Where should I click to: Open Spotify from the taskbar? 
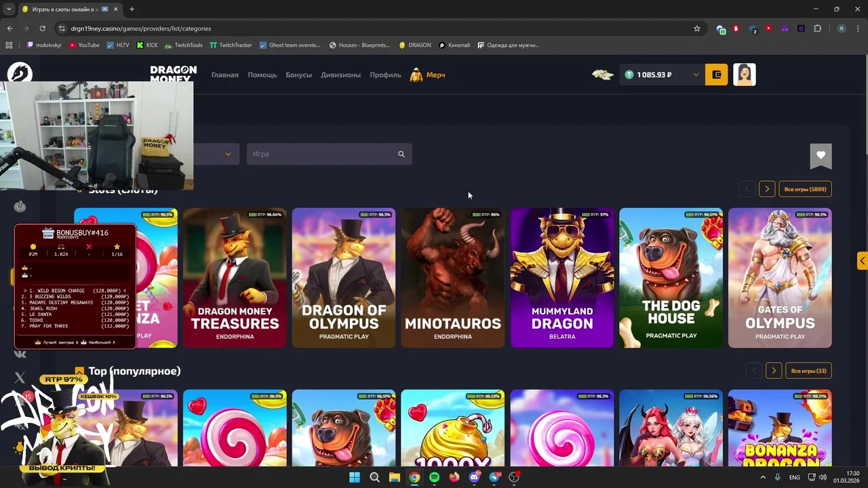pyautogui.click(x=434, y=477)
